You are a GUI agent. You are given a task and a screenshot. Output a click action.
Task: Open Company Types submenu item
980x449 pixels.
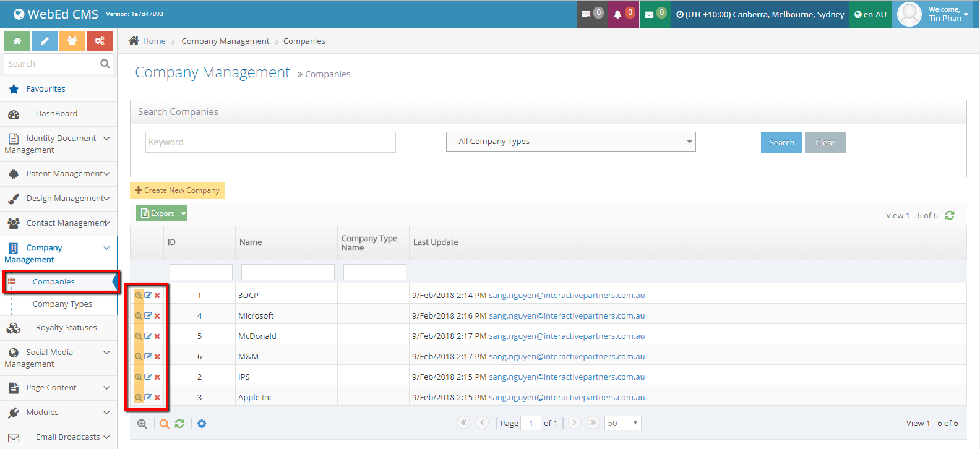(x=62, y=304)
